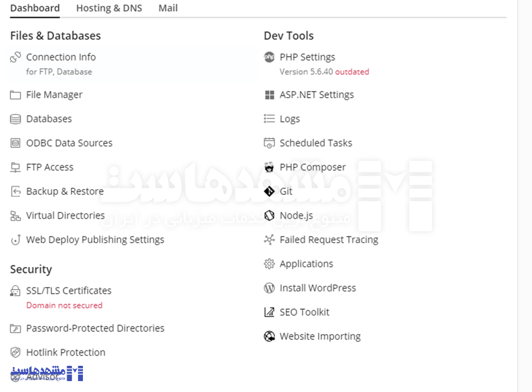Image resolution: width=532 pixels, height=392 pixels.
Task: Click the Hotlink Protection shield icon
Action: click(x=15, y=352)
